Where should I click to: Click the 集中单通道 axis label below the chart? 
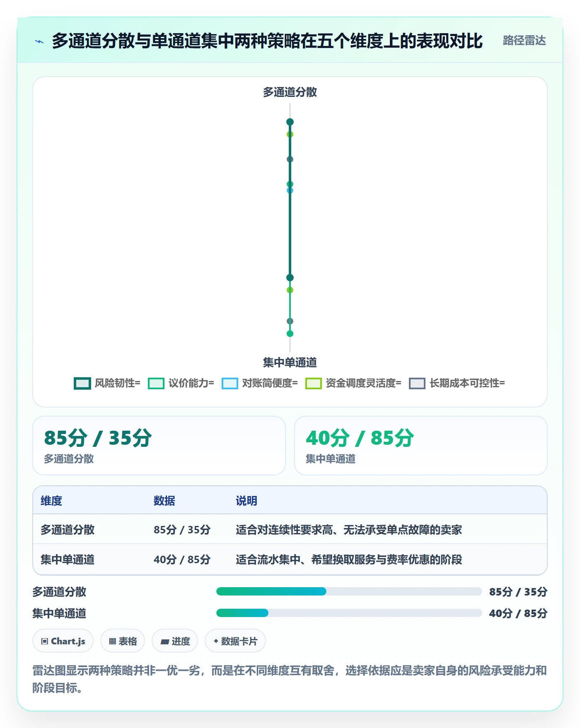tap(290, 363)
